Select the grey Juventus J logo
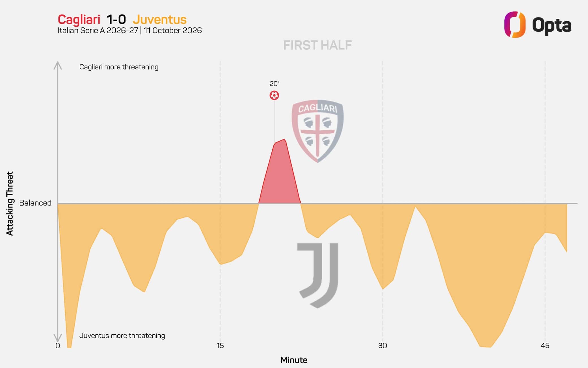 [318, 276]
